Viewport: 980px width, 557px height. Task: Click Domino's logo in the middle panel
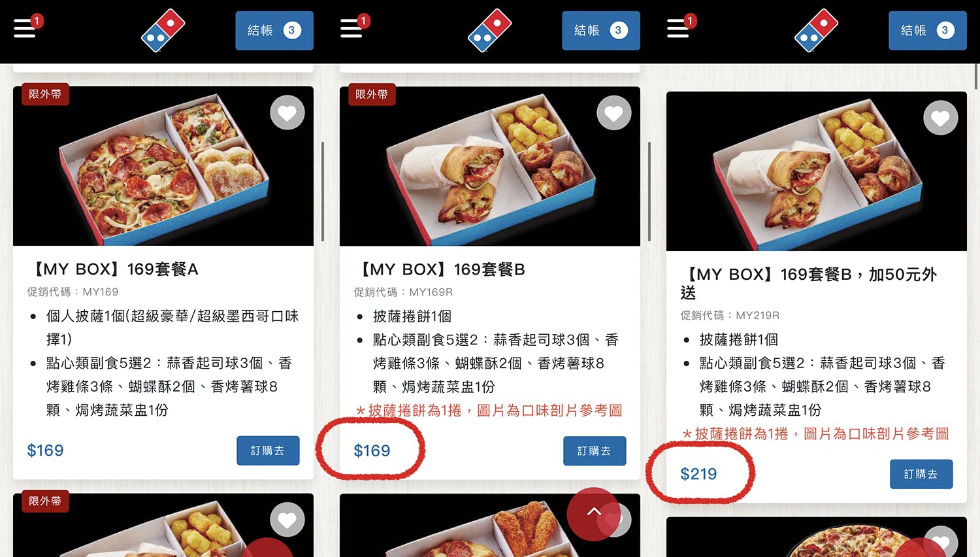pos(490,30)
